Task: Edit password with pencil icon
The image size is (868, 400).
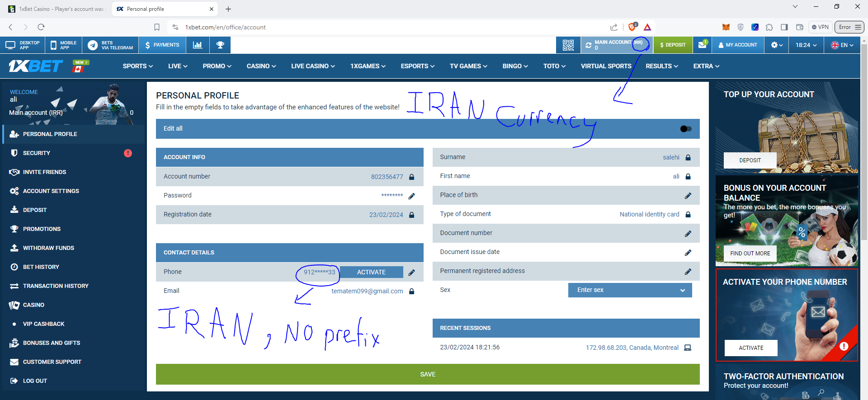Action: pyautogui.click(x=411, y=196)
